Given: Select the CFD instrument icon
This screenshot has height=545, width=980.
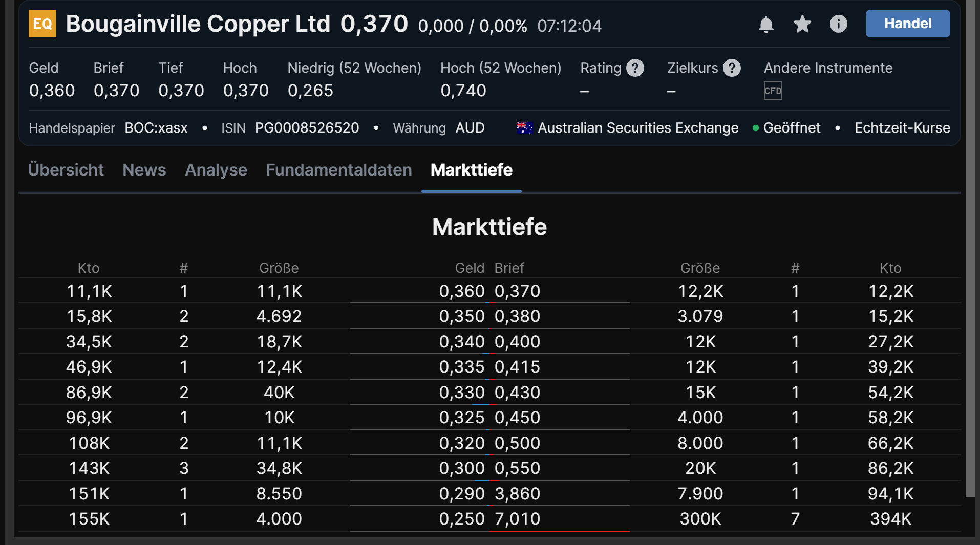Looking at the screenshot, I should click(772, 91).
